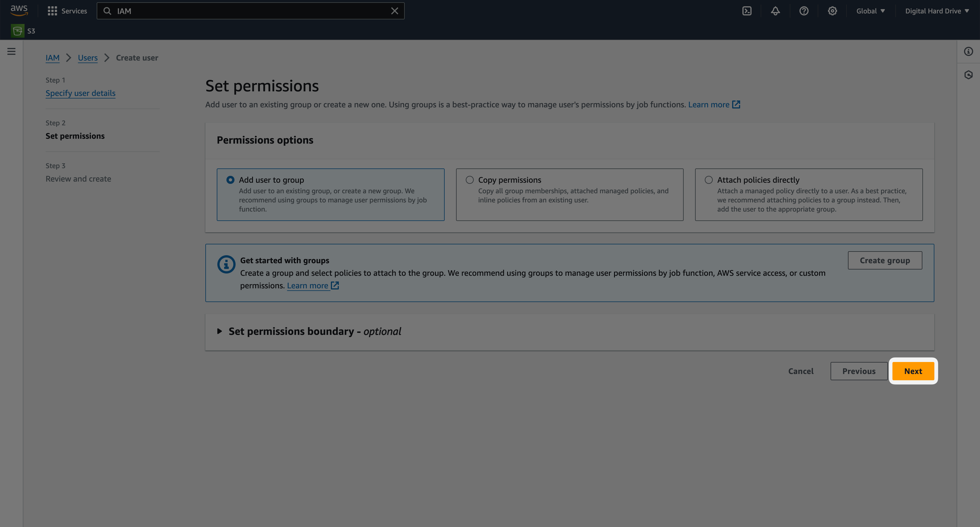Click the Create group button
This screenshot has height=527, width=980.
(x=884, y=260)
